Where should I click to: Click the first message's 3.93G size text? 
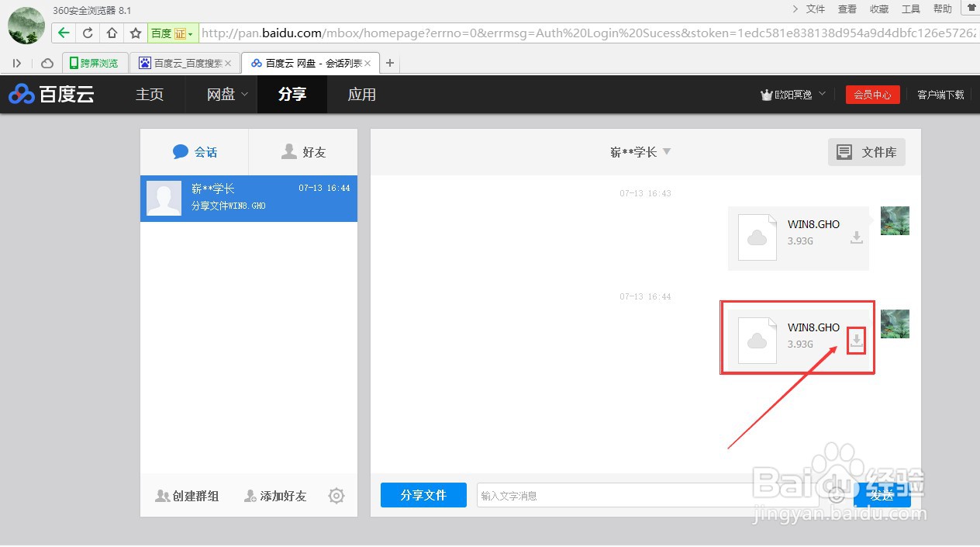point(800,241)
